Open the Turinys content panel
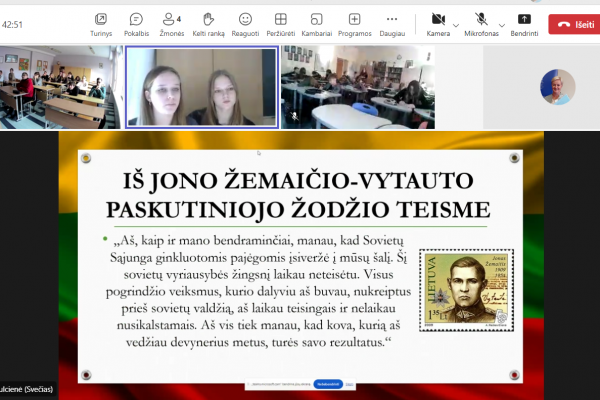Image resolution: width=600 pixels, height=400 pixels. tap(101, 25)
